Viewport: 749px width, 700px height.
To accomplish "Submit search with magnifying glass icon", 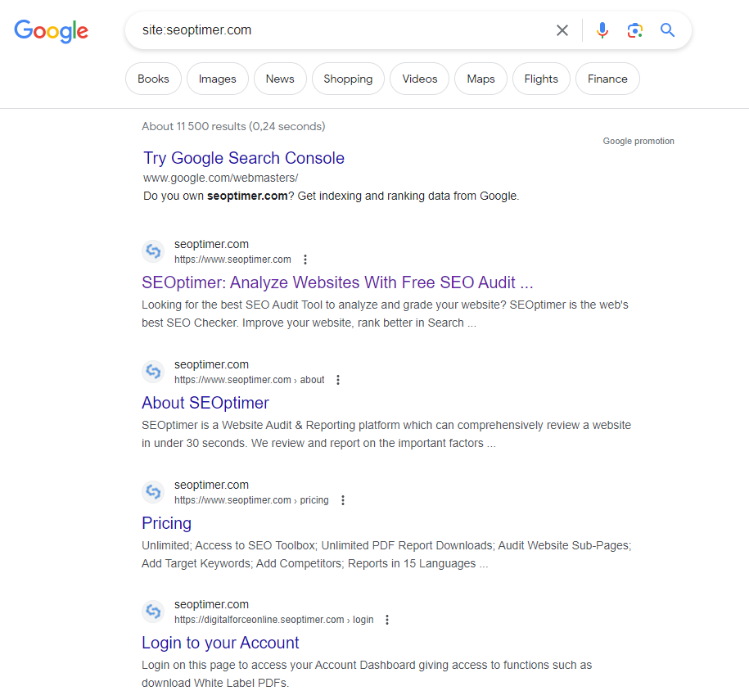I will click(x=668, y=30).
